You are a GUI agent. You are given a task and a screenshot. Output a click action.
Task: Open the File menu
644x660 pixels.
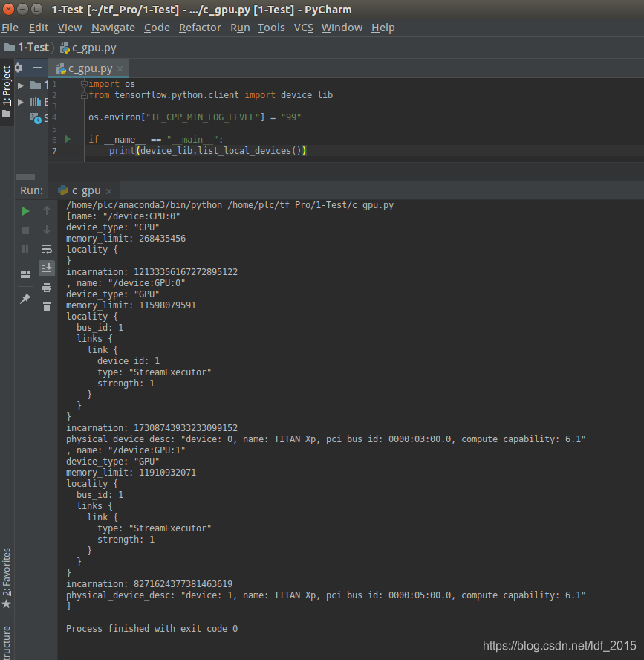click(x=10, y=27)
